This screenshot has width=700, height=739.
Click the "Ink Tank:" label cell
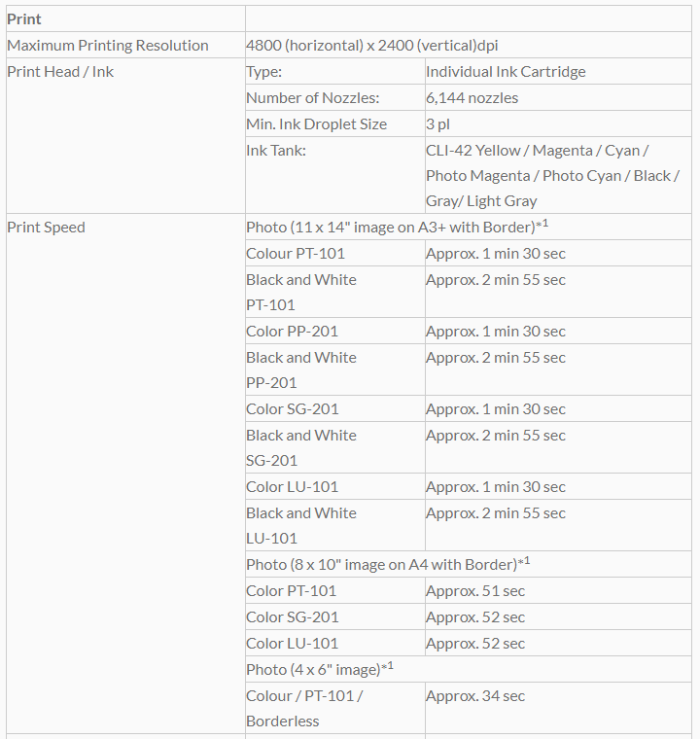[277, 151]
